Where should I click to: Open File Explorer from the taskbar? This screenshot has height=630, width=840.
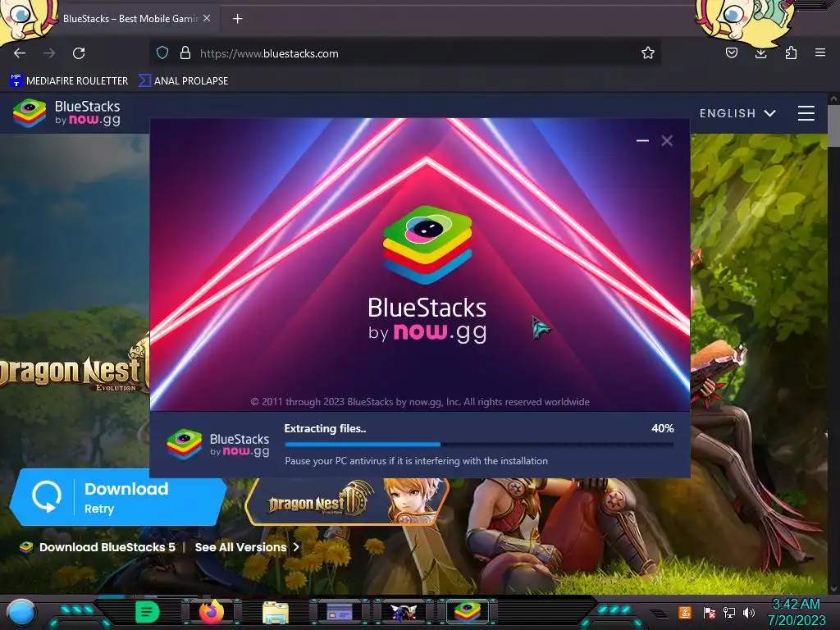276,612
